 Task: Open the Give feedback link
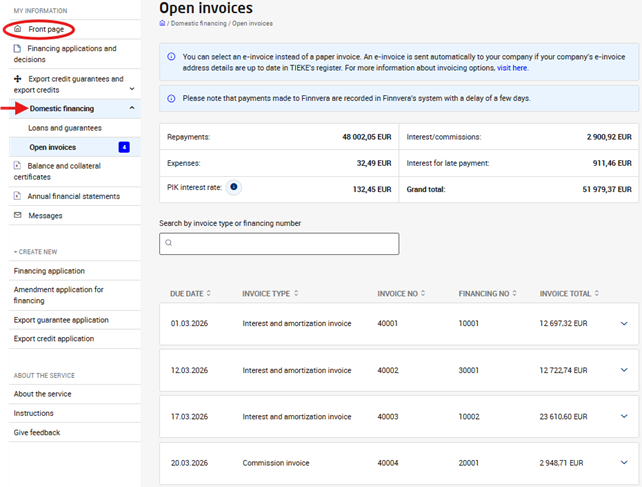[x=37, y=432]
